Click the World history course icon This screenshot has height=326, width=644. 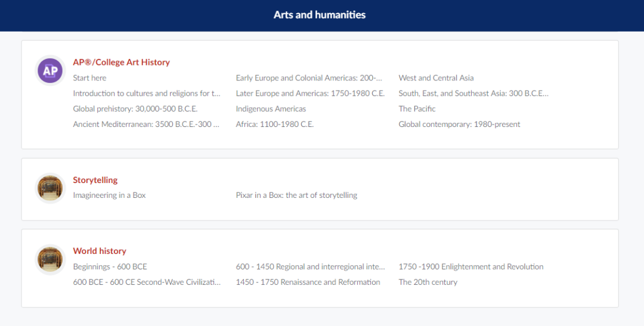point(50,259)
